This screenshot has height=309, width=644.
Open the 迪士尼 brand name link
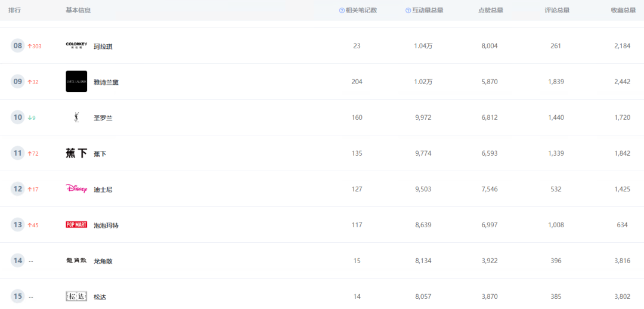(x=103, y=190)
